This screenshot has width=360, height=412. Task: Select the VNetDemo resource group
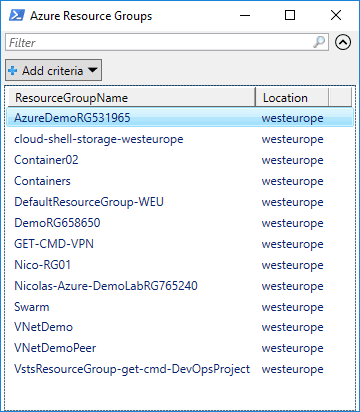point(180,327)
